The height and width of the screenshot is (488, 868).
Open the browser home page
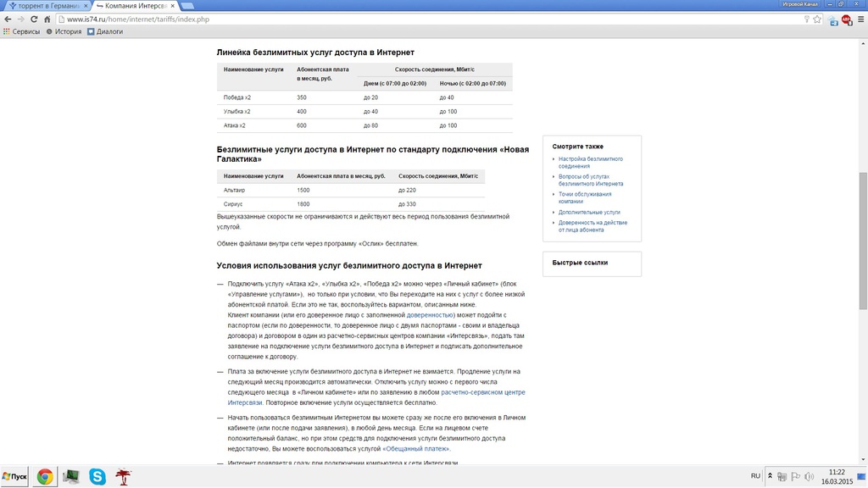click(47, 19)
